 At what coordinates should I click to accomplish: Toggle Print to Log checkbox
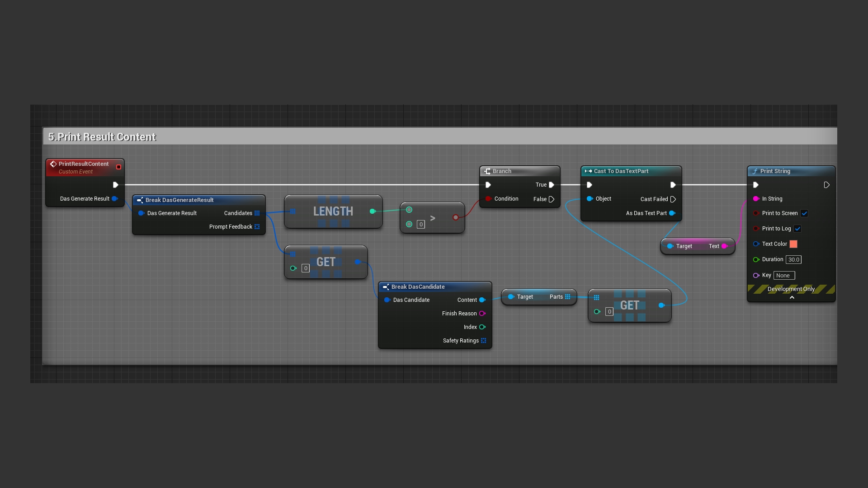797,229
